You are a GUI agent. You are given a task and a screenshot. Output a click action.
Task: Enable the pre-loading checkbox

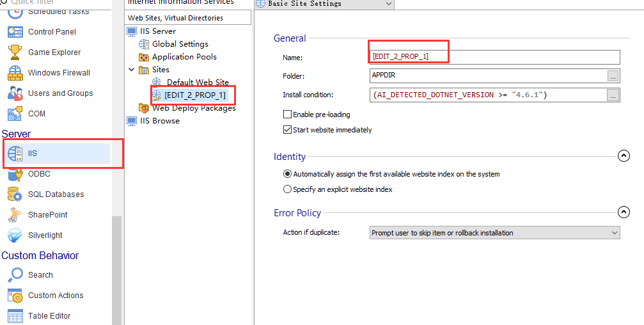pyautogui.click(x=288, y=115)
